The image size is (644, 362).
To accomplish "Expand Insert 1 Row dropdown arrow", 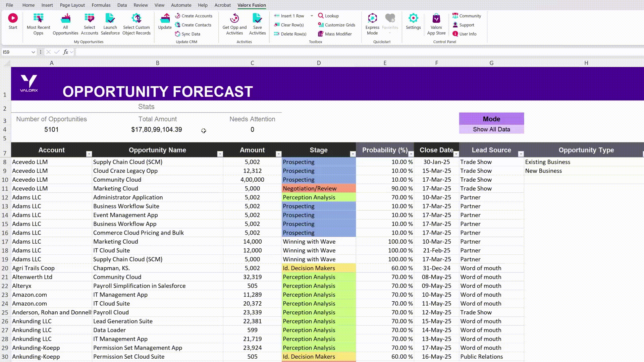I will click(x=312, y=16).
